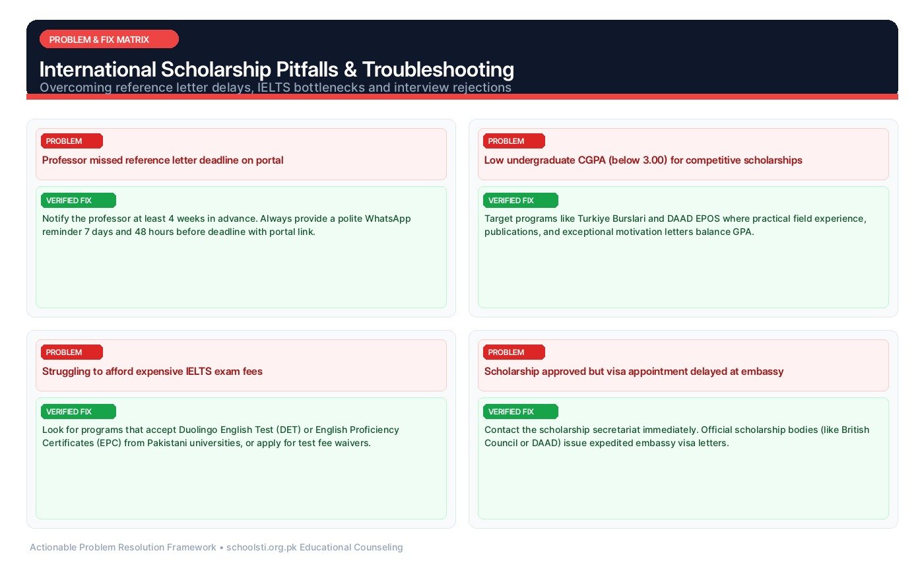Viewport: 924px width, 561px height.
Task: Click VERIFIED FIX badge above WhatsApp reminder advice
Action: click(x=79, y=200)
